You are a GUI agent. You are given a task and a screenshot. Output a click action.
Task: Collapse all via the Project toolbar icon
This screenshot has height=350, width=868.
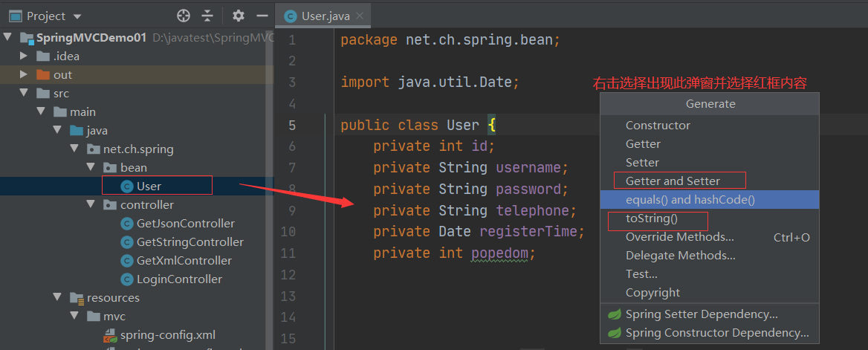(207, 16)
